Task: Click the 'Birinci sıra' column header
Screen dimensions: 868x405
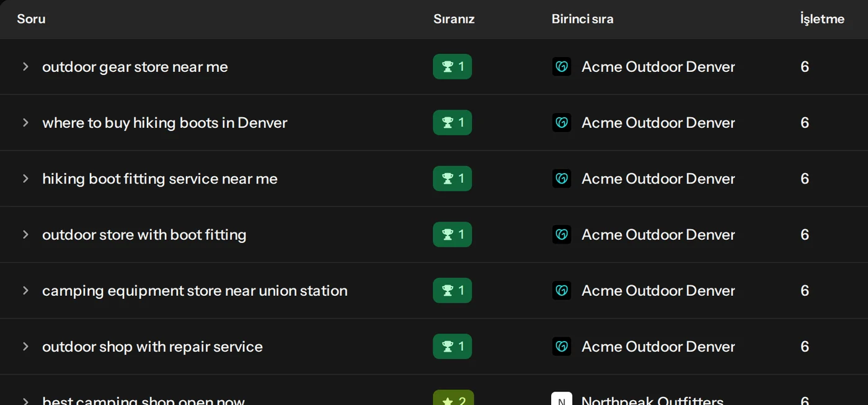Action: click(583, 19)
